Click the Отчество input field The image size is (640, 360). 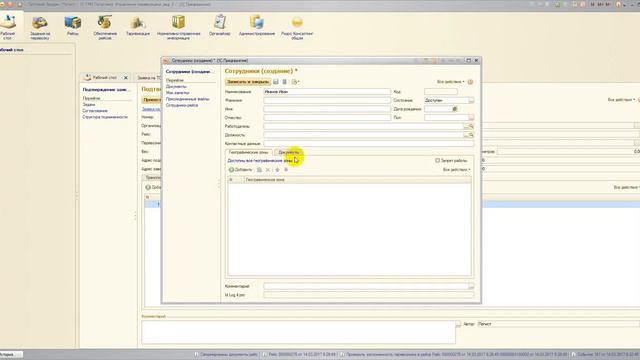pos(327,118)
